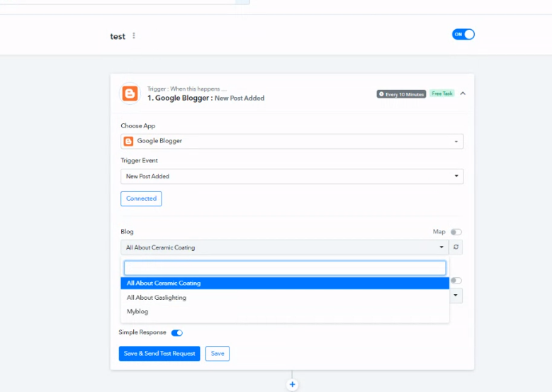Open the three-dot menu next to test

(x=134, y=35)
